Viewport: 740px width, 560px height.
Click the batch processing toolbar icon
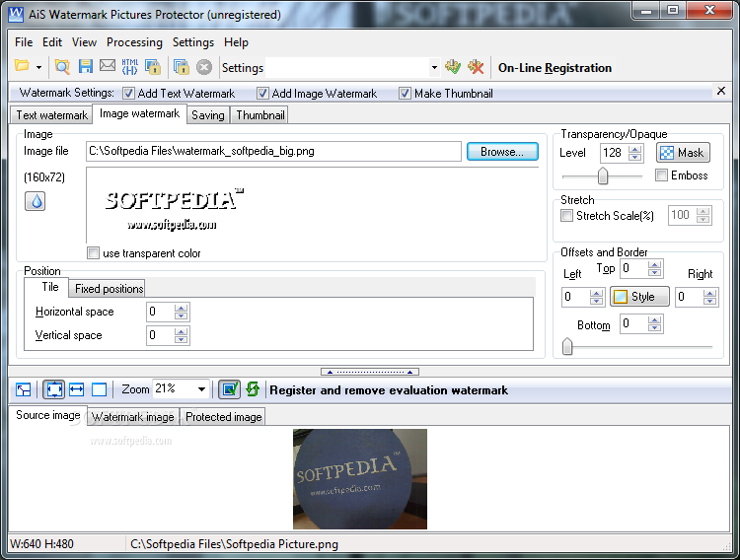click(182, 67)
